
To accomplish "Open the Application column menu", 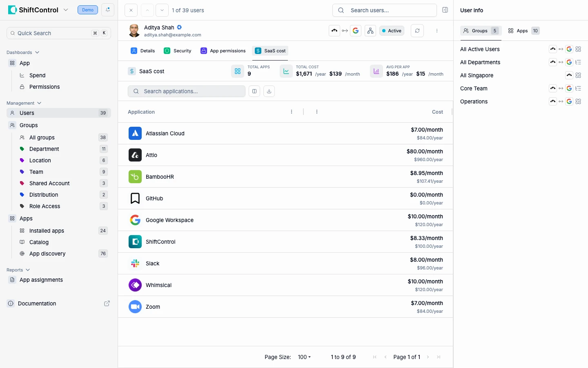I will [292, 112].
